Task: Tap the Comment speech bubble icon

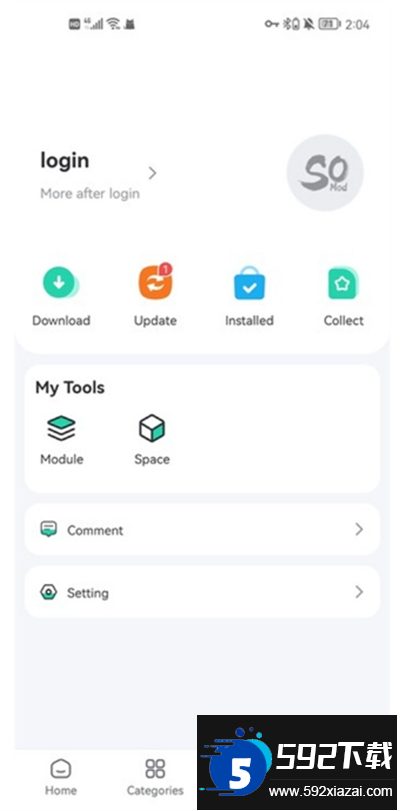Action: (x=49, y=529)
